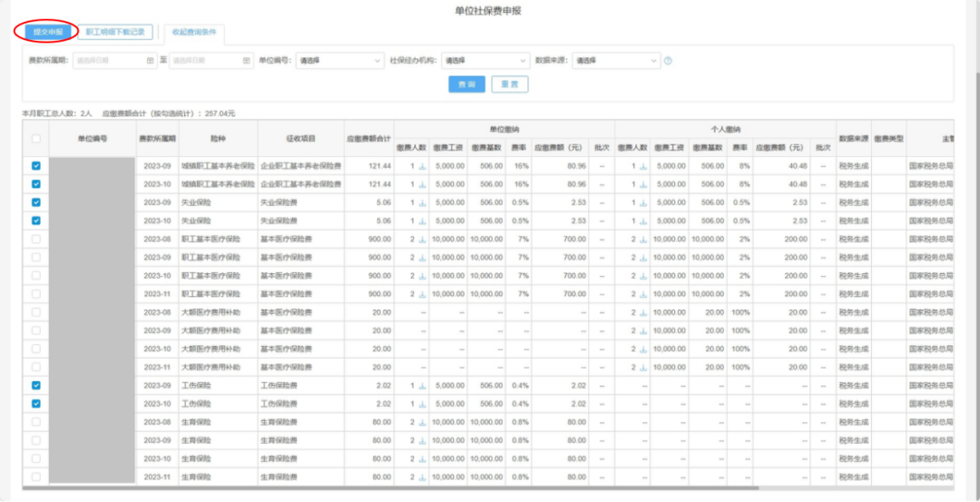
Task: Click the end date 请选择日期 field
Action: [211, 61]
